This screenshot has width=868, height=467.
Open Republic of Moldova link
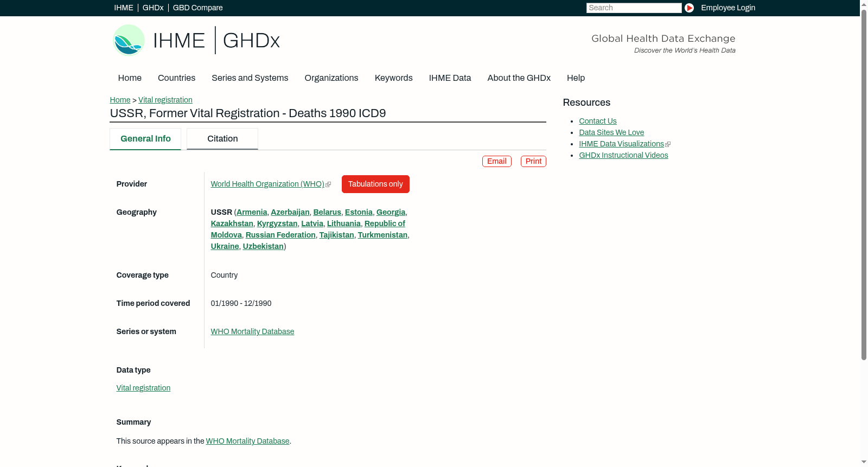(x=385, y=224)
